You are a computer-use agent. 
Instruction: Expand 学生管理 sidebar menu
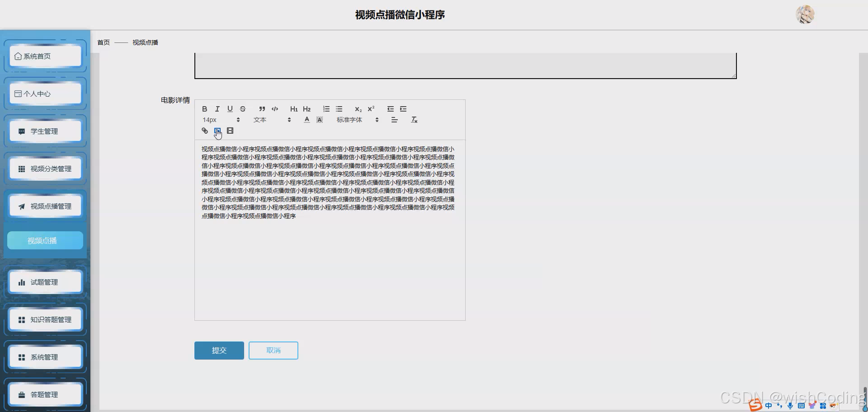(x=45, y=131)
